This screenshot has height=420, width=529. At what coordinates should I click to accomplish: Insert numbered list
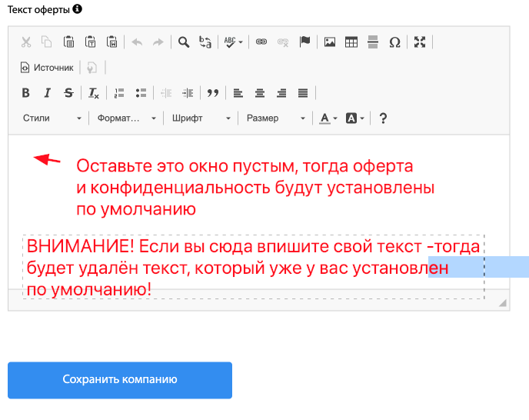click(x=119, y=93)
